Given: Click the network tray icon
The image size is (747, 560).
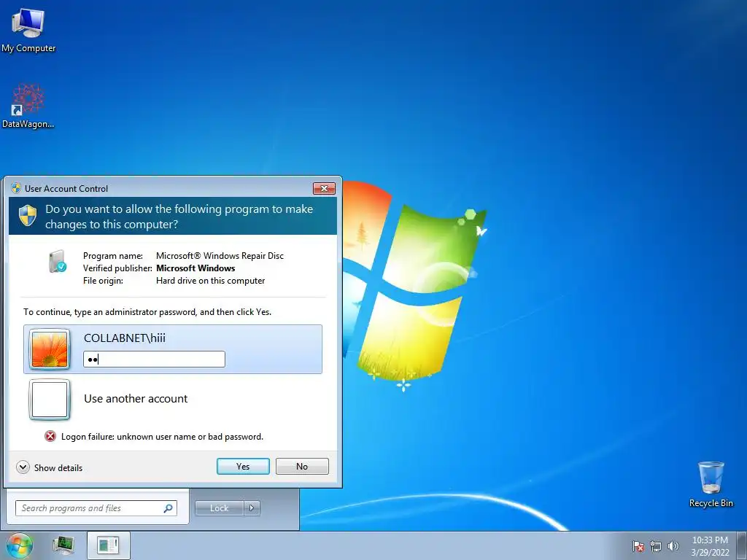Looking at the screenshot, I should [656, 546].
